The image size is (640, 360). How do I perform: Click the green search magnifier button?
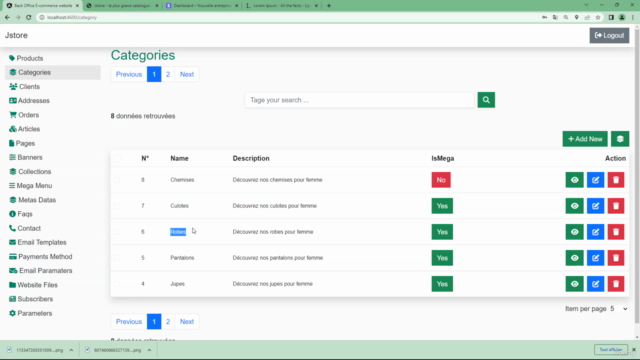(486, 100)
